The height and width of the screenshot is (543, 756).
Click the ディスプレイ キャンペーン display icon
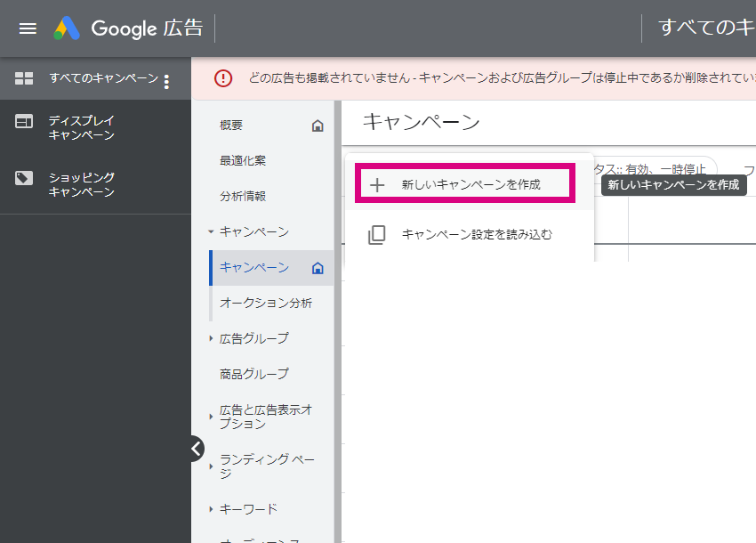click(24, 121)
